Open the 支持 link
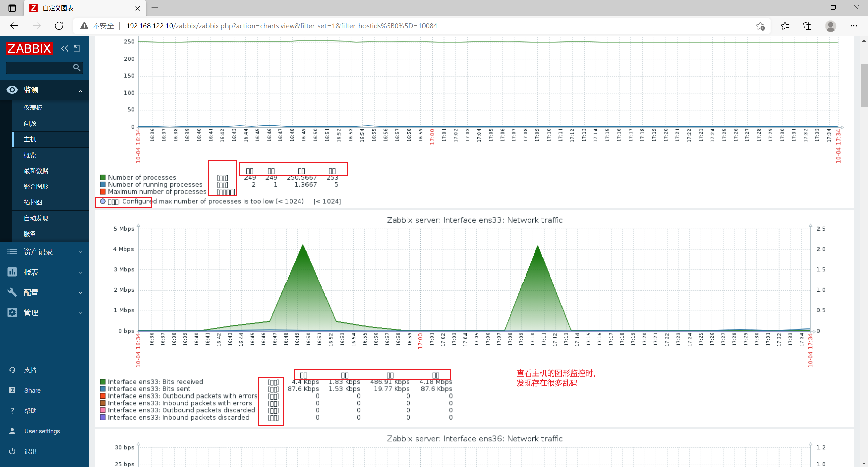This screenshot has width=868, height=467. pos(31,370)
